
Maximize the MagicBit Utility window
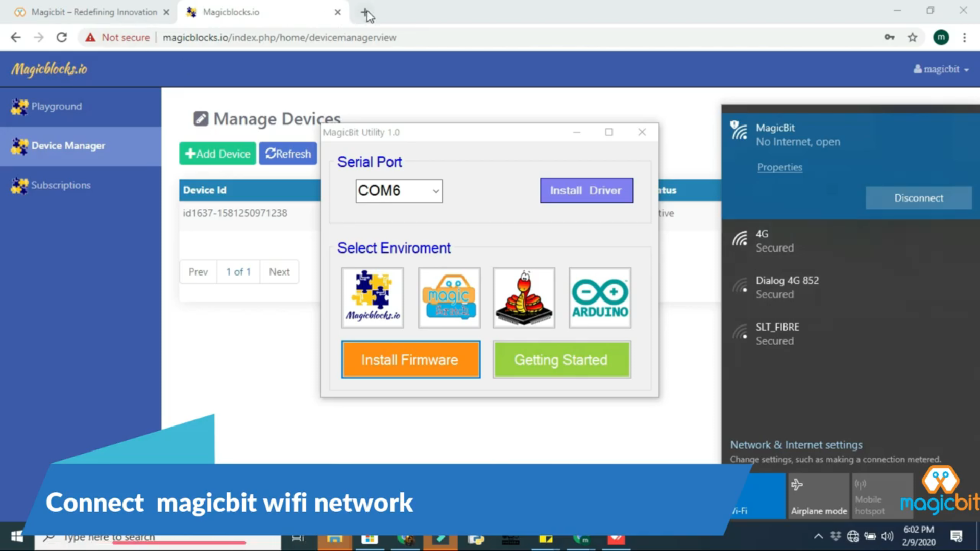609,132
